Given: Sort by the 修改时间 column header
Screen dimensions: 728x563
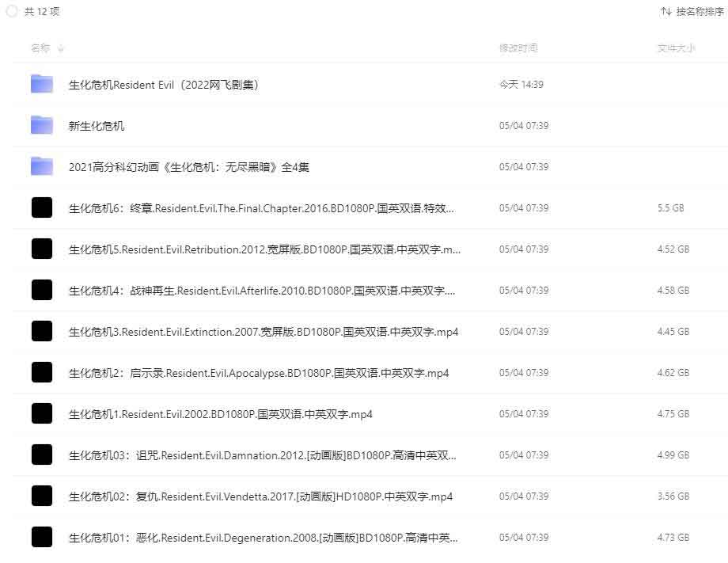Looking at the screenshot, I should click(x=518, y=48).
